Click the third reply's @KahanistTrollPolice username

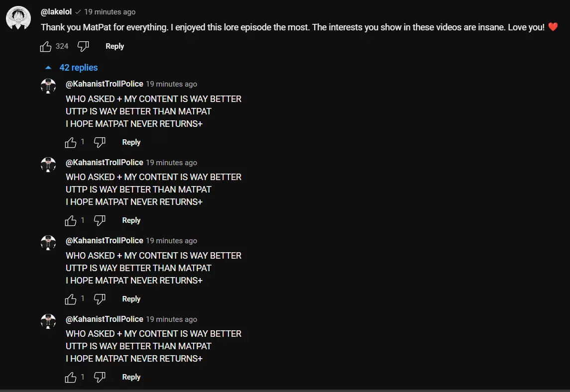click(x=105, y=241)
